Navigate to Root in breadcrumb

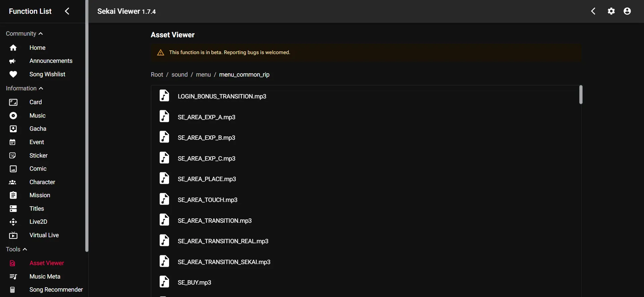coord(157,75)
